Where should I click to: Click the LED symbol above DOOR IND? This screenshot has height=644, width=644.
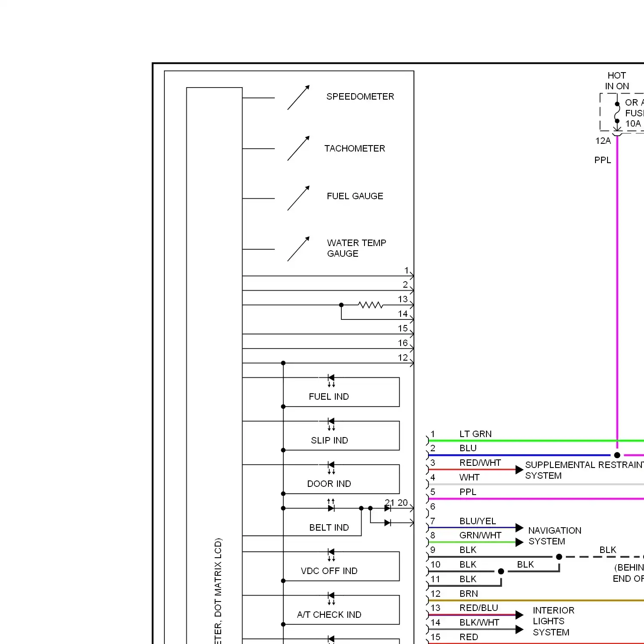(331, 467)
